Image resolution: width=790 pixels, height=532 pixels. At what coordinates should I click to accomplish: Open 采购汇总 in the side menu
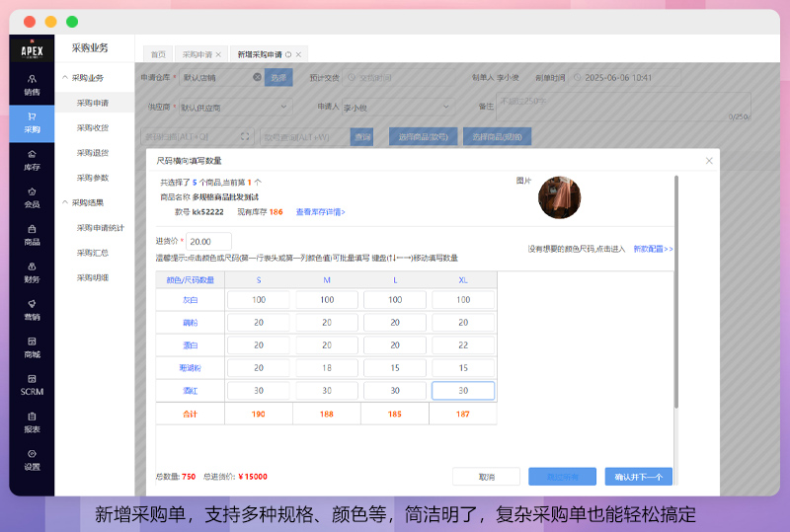(93, 253)
